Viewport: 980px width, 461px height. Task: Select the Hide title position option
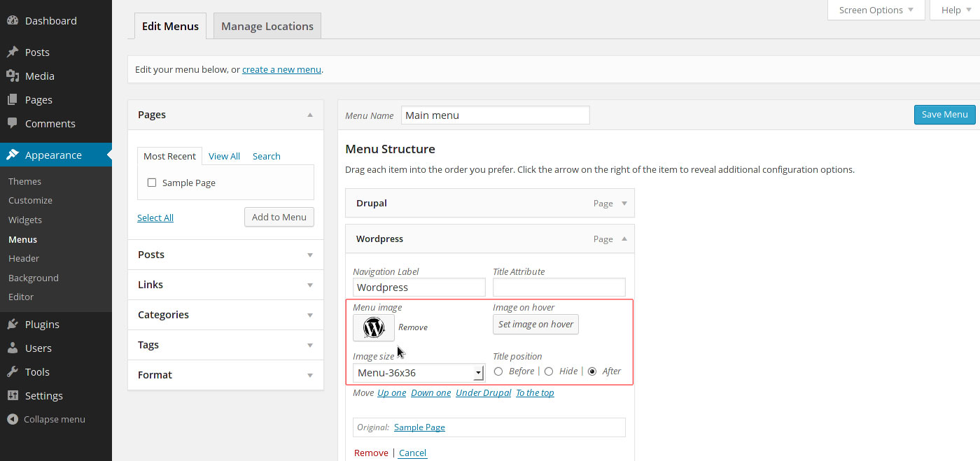pos(548,371)
